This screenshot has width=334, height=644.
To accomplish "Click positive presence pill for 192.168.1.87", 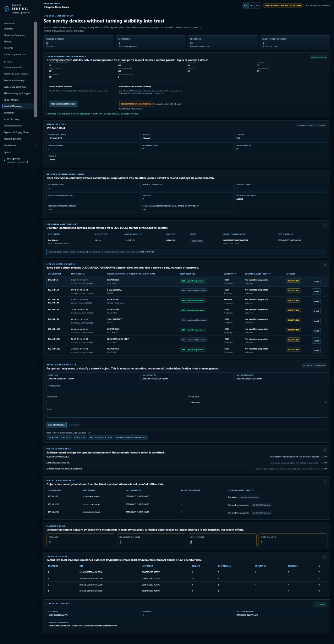I will (x=193, y=310).
